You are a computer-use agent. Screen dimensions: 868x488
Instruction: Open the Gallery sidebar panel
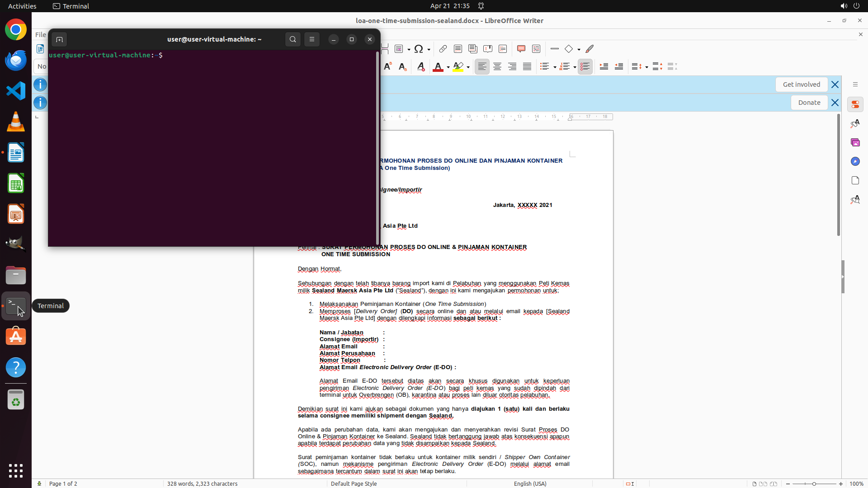pyautogui.click(x=855, y=142)
